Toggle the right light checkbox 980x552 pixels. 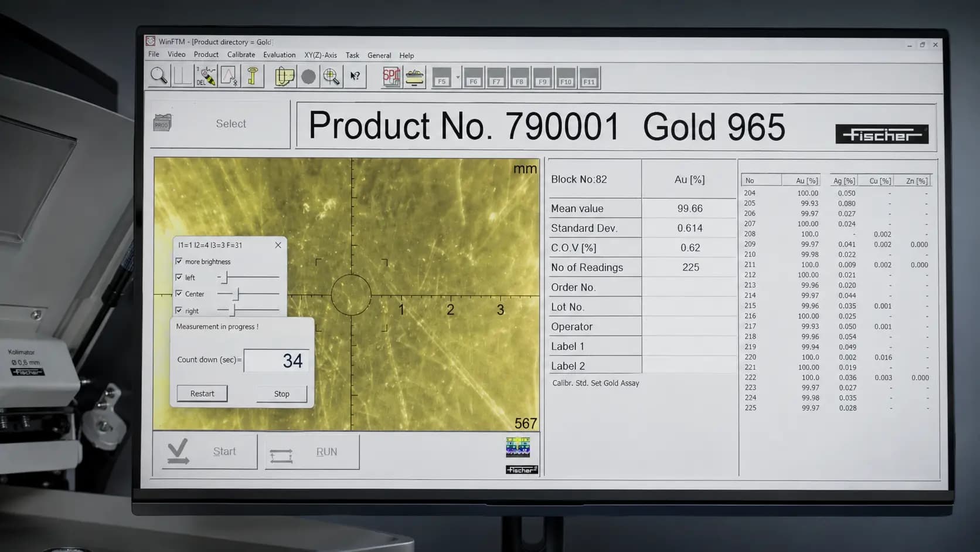(179, 310)
